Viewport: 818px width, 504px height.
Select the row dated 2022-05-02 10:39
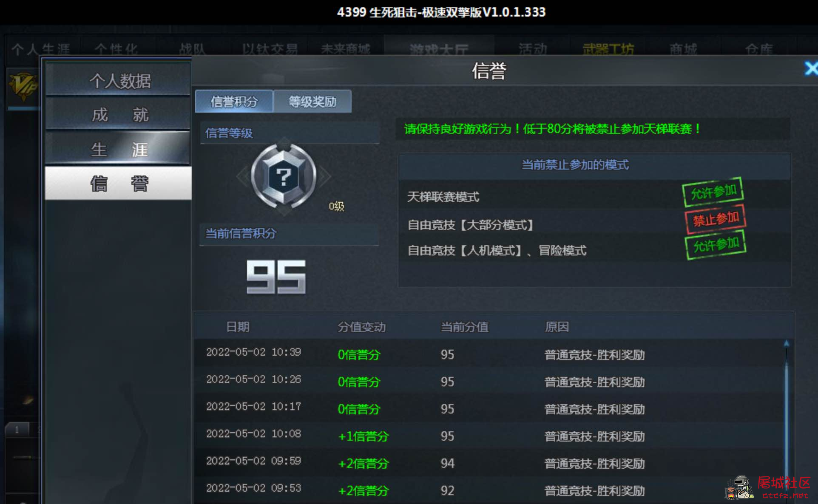(489, 354)
